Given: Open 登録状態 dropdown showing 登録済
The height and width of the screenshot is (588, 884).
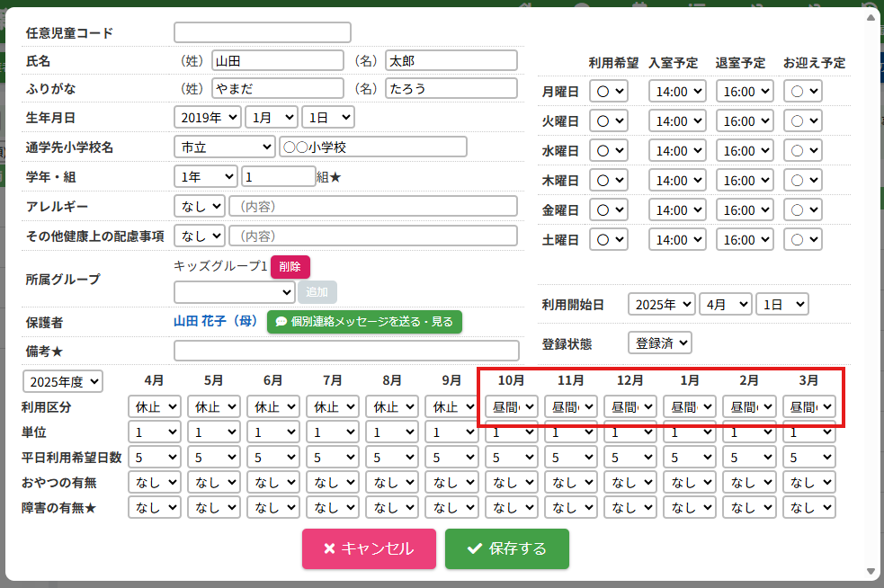Looking at the screenshot, I should [659, 343].
